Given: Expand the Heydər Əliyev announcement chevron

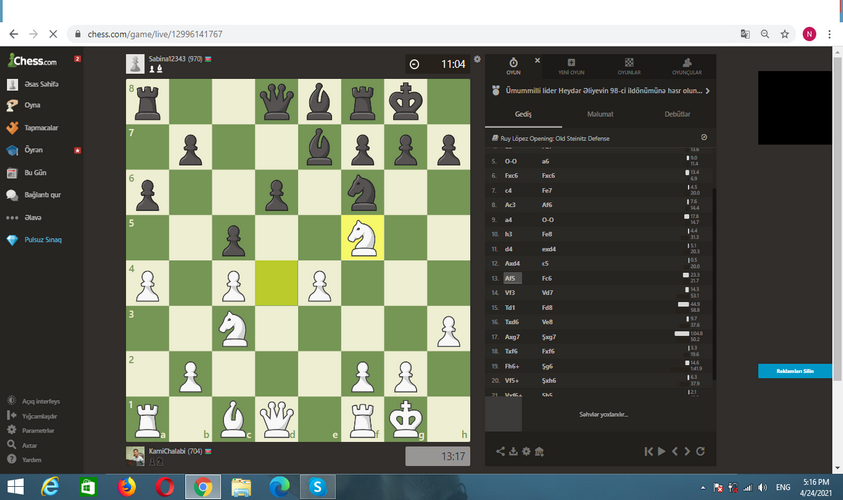Looking at the screenshot, I should tap(708, 90).
